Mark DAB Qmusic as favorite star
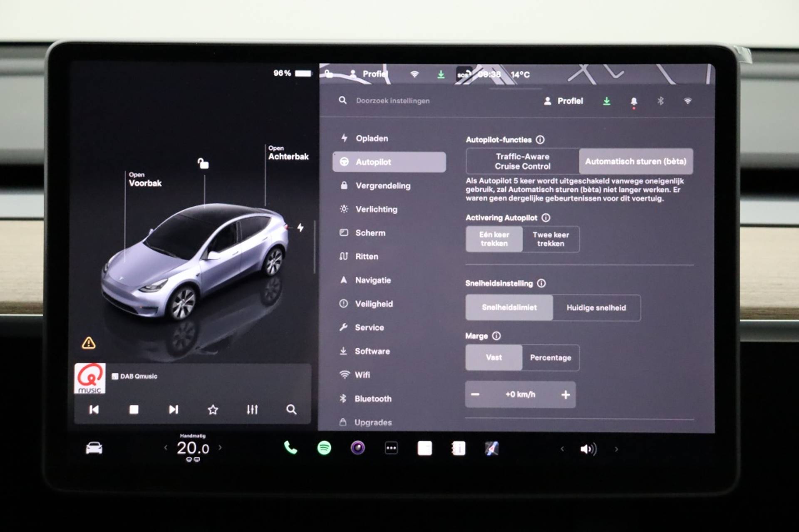Viewport: 799px width, 532px height. coord(213,410)
